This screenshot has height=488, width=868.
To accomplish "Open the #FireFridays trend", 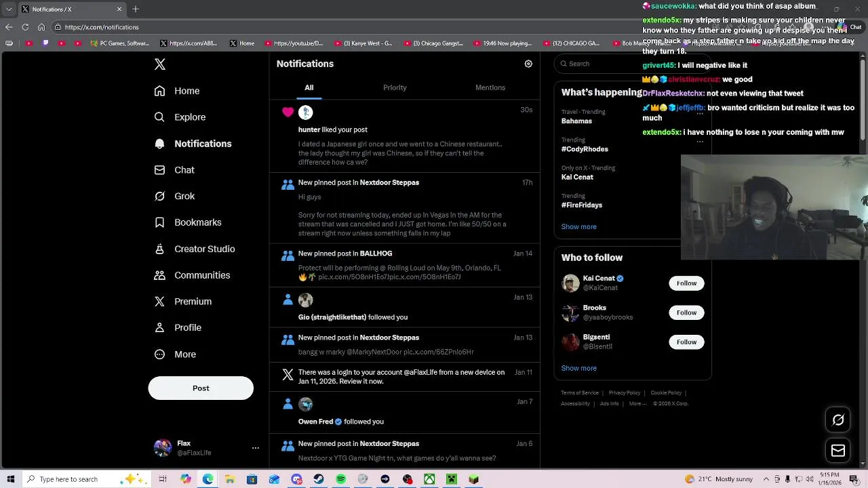I will point(582,205).
